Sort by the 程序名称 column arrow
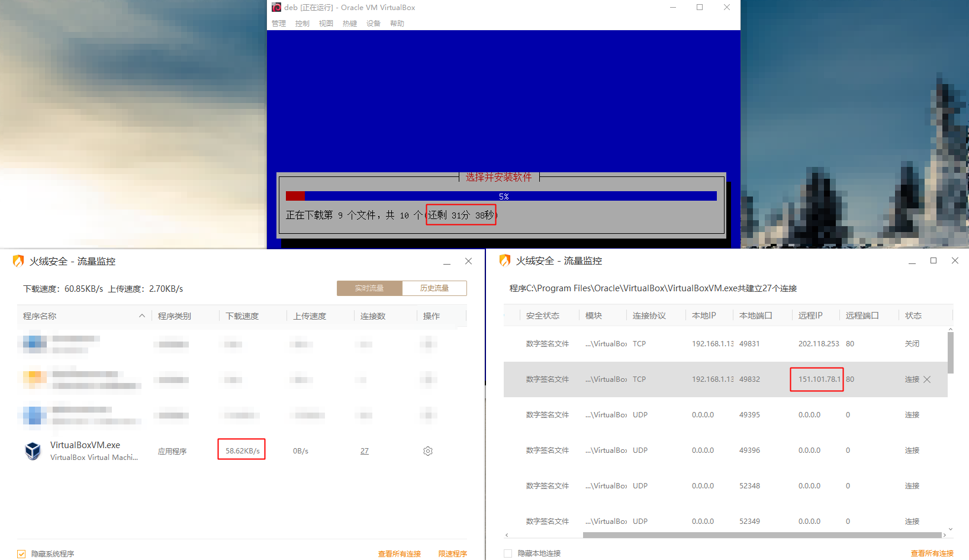The width and height of the screenshot is (969, 560). click(142, 316)
